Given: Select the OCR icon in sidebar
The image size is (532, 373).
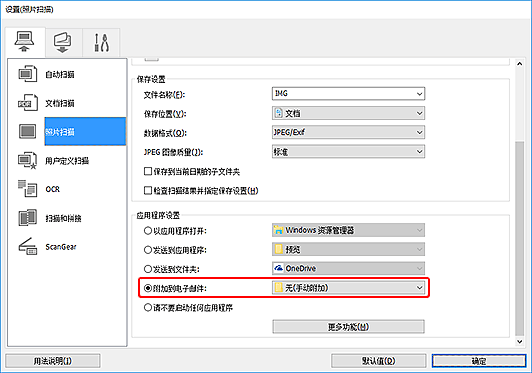Looking at the screenshot, I should 27,189.
